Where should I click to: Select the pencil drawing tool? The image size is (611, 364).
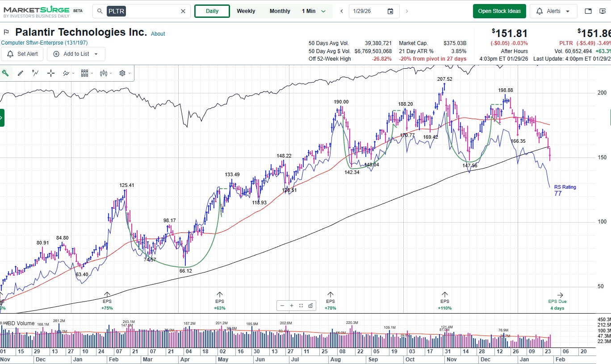pos(21,73)
